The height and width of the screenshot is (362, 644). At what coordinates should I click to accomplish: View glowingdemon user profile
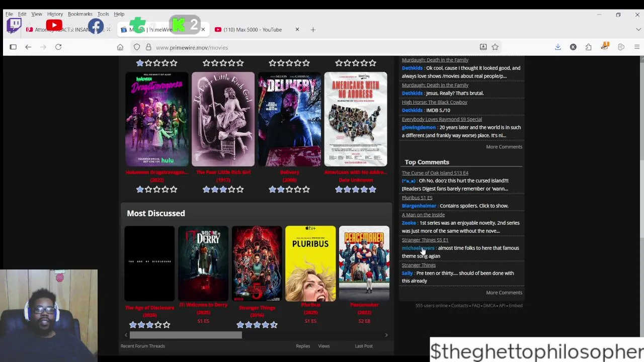tap(419, 127)
